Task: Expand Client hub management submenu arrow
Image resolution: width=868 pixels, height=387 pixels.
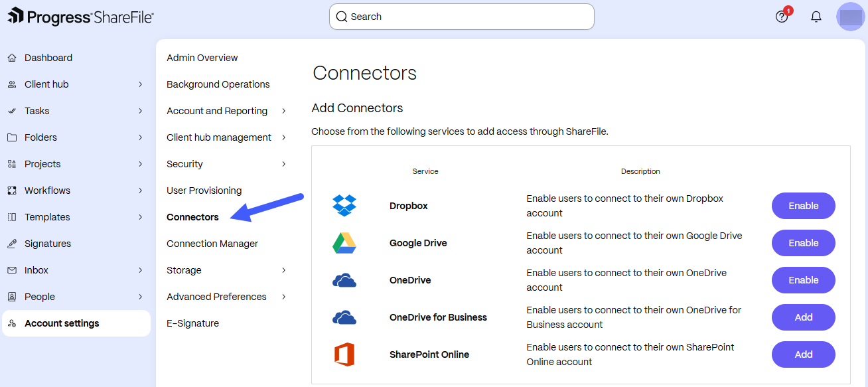Action: coord(284,137)
